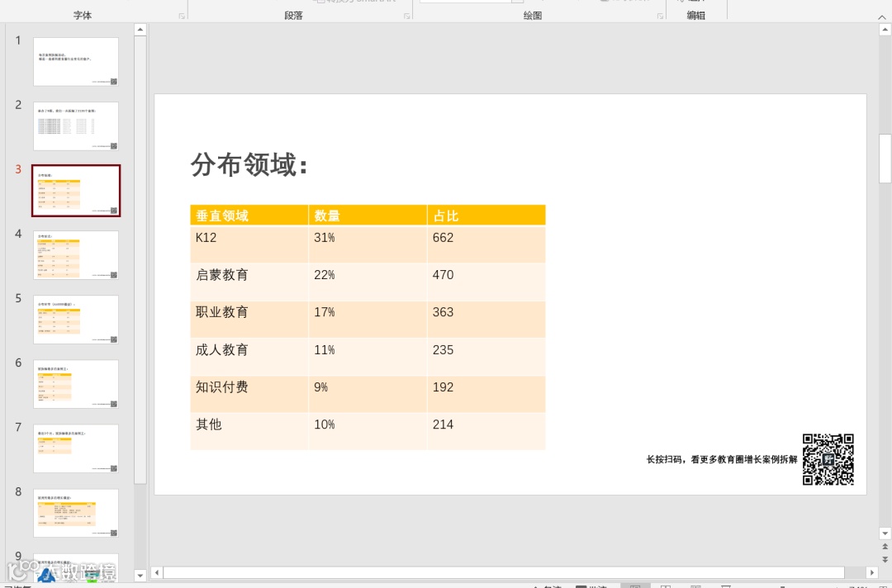Click footer text 长按扫码，看更多教育圈增长案例拆解
Viewport: 892px width, 588px height.
click(722, 459)
